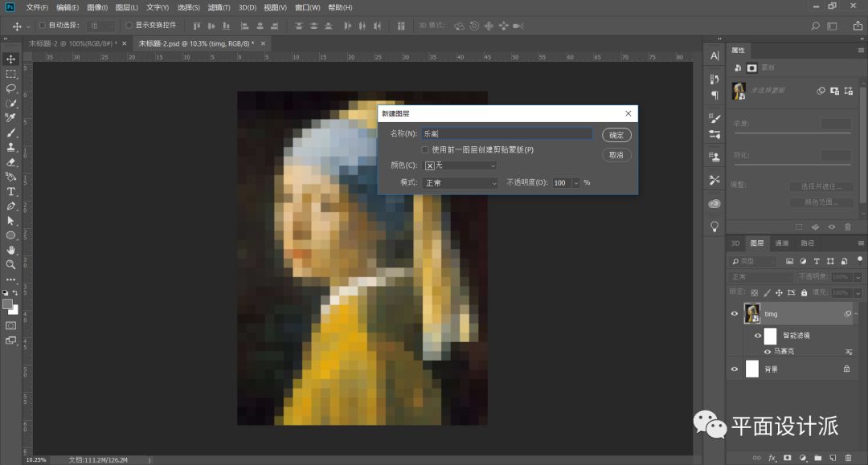The width and height of the screenshot is (868, 465).
Task: Select the Hand tool
Action: [11, 250]
